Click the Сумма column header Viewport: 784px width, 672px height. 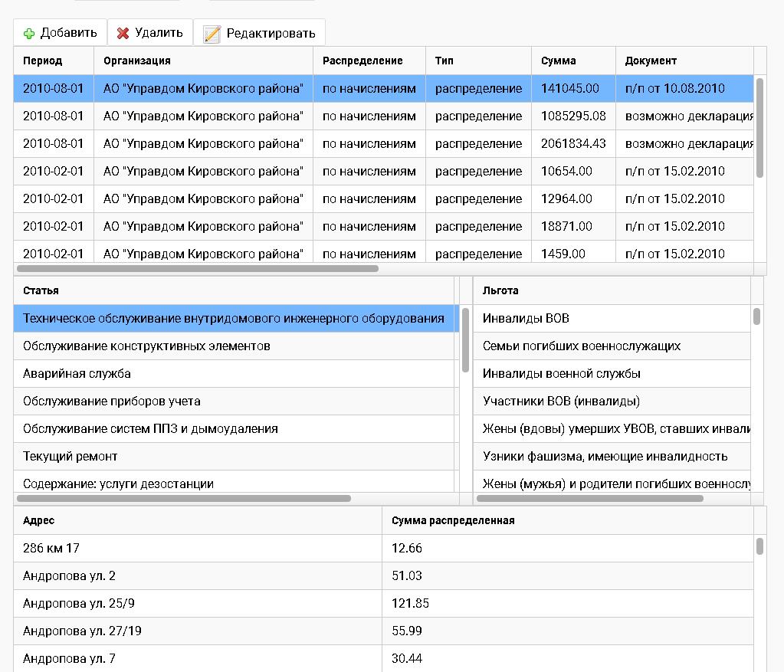pyautogui.click(x=559, y=61)
